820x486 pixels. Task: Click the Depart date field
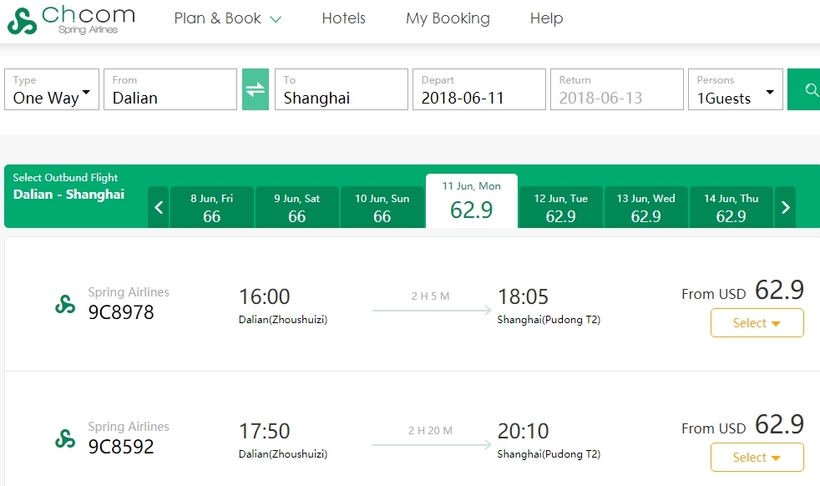pyautogui.click(x=479, y=89)
